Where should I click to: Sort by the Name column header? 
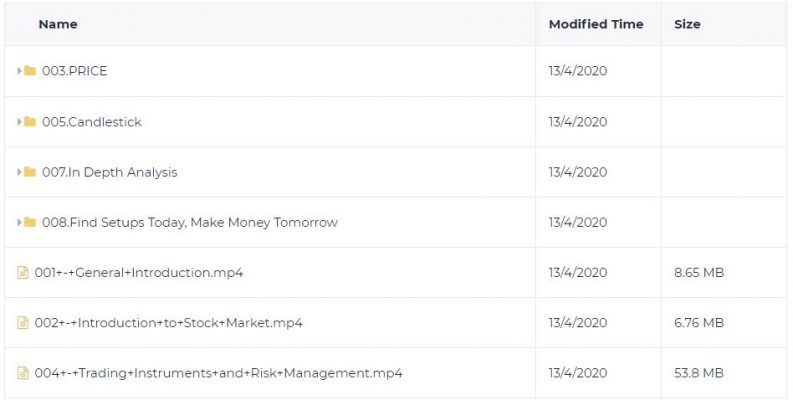tap(58, 24)
